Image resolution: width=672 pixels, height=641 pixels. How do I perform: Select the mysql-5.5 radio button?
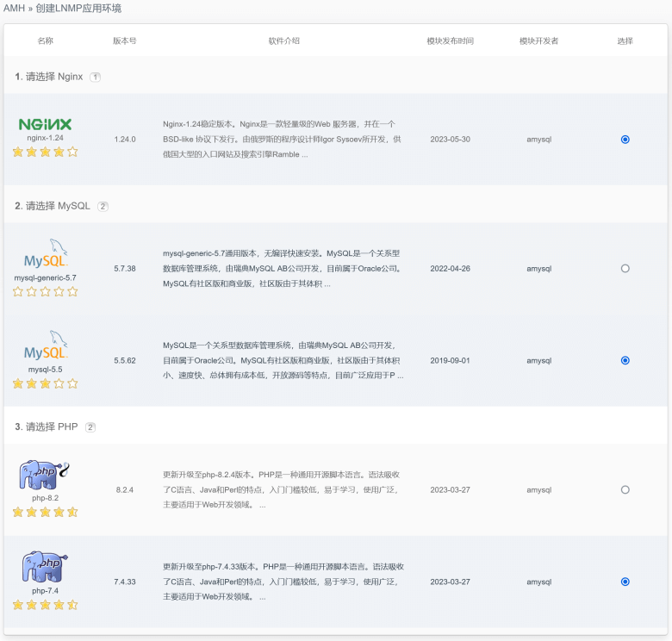(x=625, y=360)
